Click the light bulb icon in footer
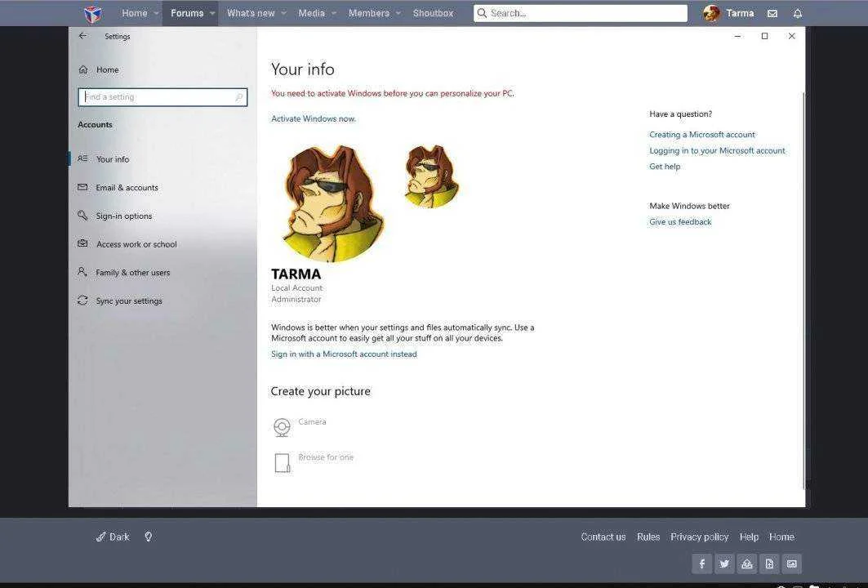The image size is (868, 588). coord(149,537)
